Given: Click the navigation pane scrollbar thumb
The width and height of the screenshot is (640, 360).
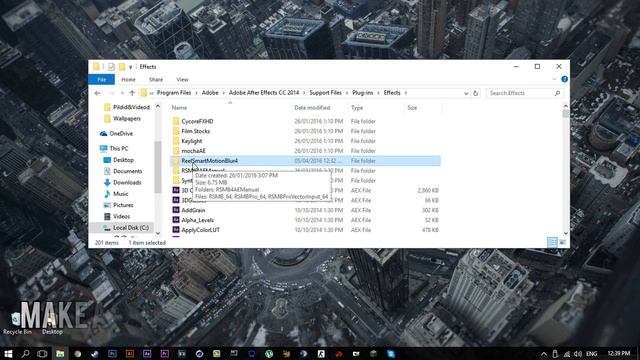Looking at the screenshot, I should tap(158, 167).
